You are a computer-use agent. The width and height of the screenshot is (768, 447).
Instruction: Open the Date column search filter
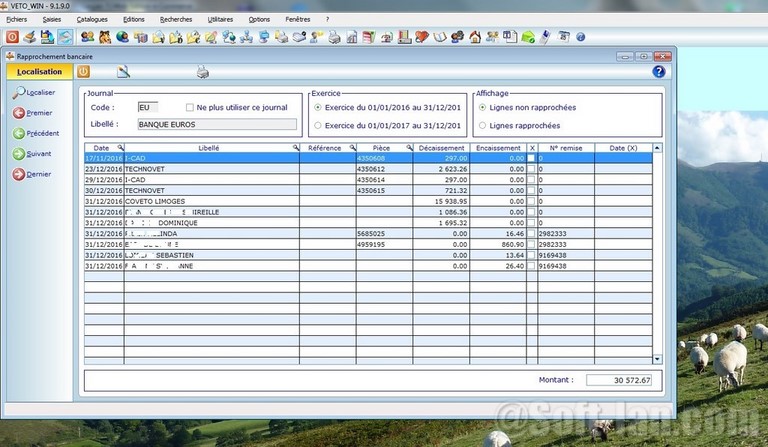119,148
